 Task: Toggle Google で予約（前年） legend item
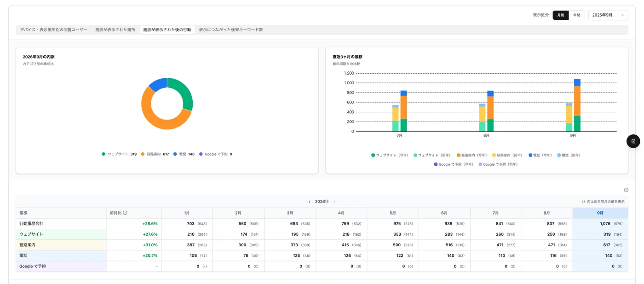pyautogui.click(x=498, y=164)
